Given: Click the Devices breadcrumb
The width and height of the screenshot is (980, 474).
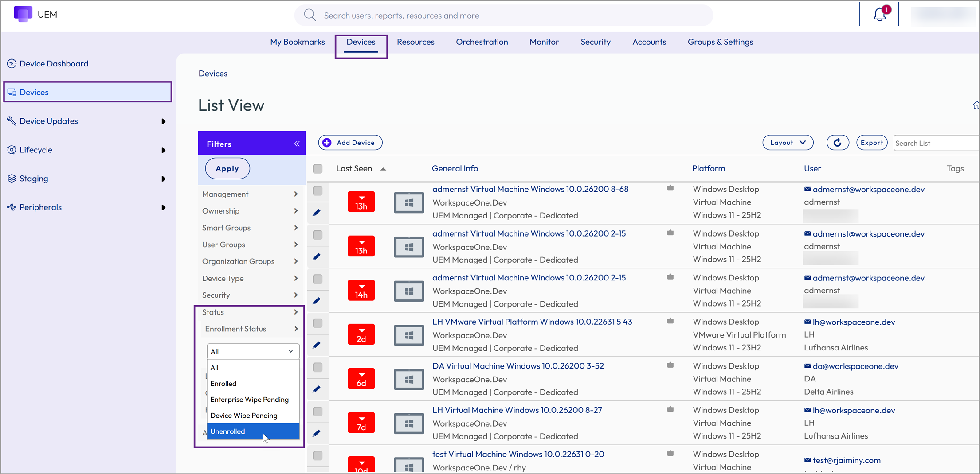Looking at the screenshot, I should 213,74.
